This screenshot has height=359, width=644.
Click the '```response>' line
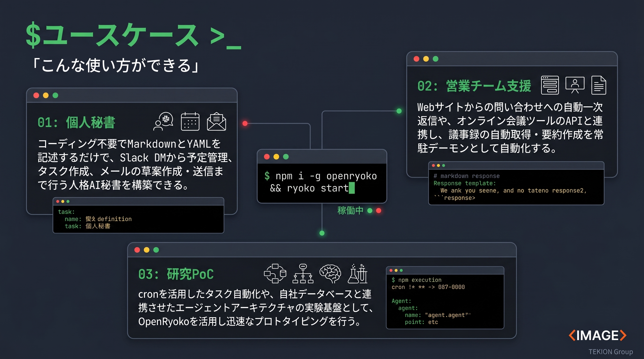454,198
